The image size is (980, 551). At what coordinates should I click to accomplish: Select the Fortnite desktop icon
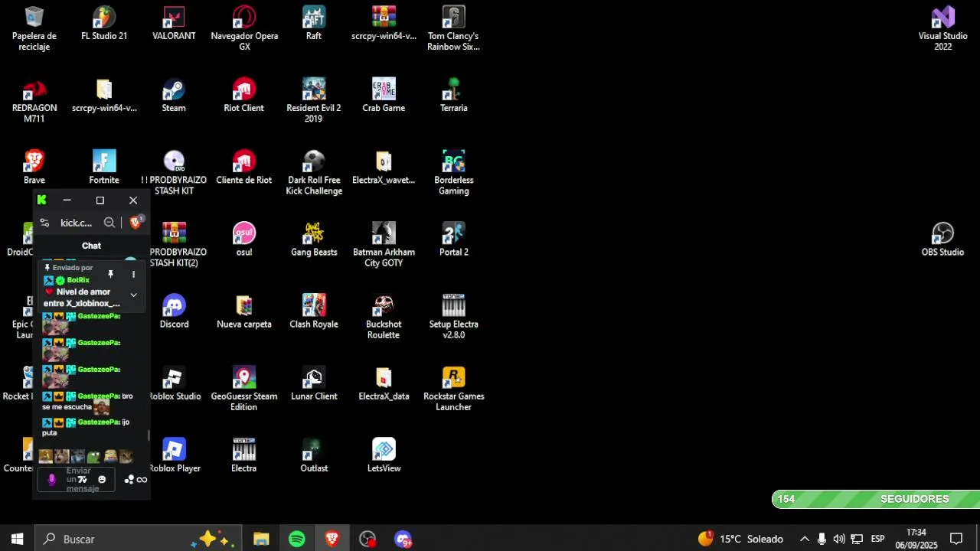pyautogui.click(x=104, y=168)
